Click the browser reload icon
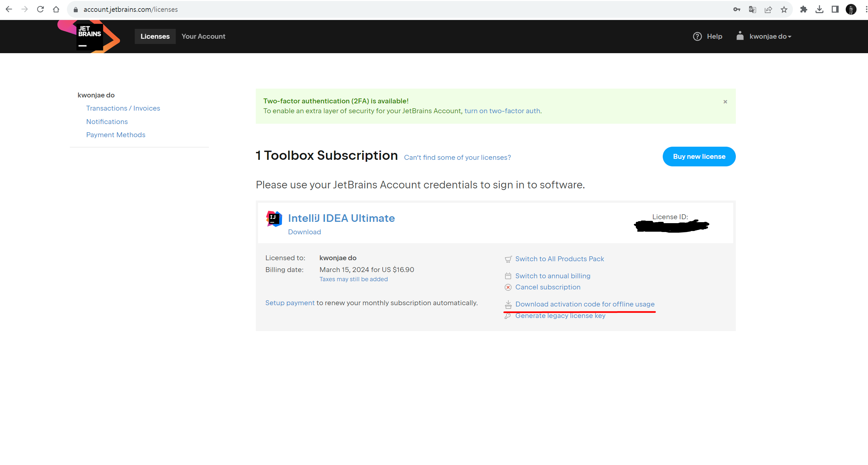This screenshot has width=868, height=465. coord(40,10)
